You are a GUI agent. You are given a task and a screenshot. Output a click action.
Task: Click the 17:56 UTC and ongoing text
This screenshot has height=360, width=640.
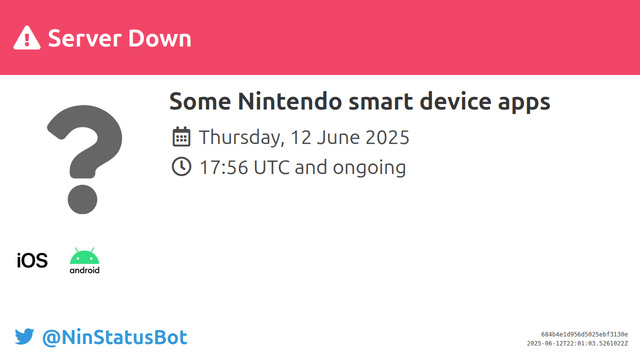tap(302, 167)
